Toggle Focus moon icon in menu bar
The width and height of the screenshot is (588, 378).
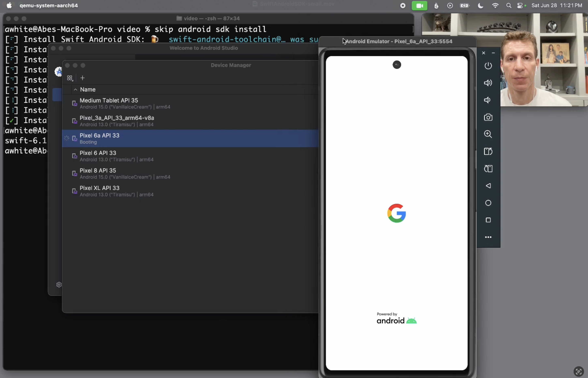[x=480, y=6]
